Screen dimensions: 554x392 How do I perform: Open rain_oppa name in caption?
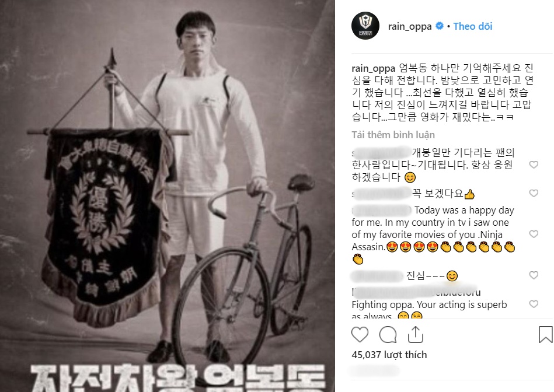click(x=374, y=68)
